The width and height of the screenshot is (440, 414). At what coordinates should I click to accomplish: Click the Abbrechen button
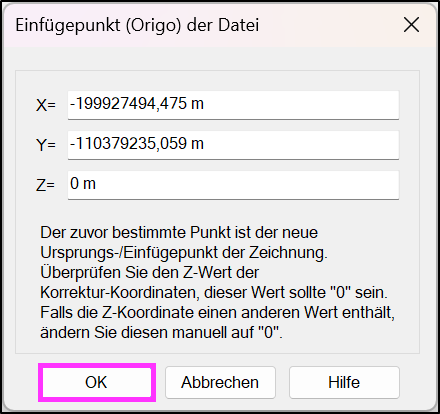tap(220, 382)
